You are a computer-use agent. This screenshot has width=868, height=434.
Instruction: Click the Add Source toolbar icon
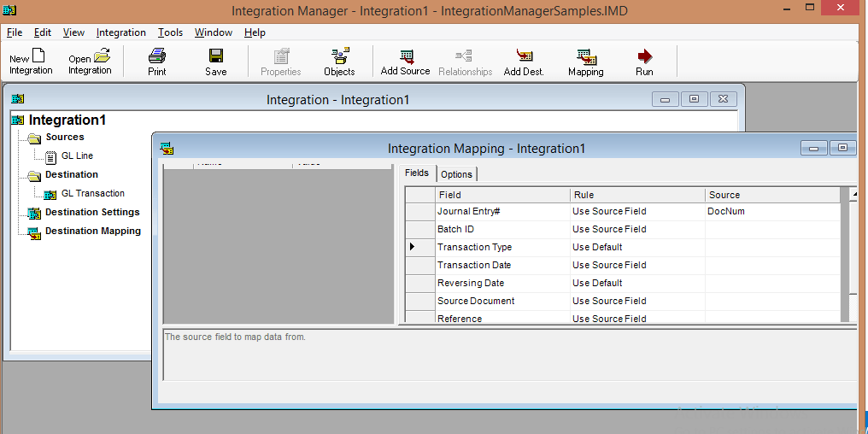(407, 56)
